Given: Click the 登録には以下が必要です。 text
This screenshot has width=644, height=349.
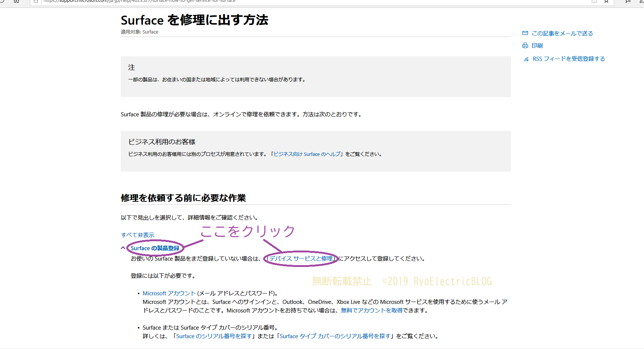Looking at the screenshot, I should (163, 276).
